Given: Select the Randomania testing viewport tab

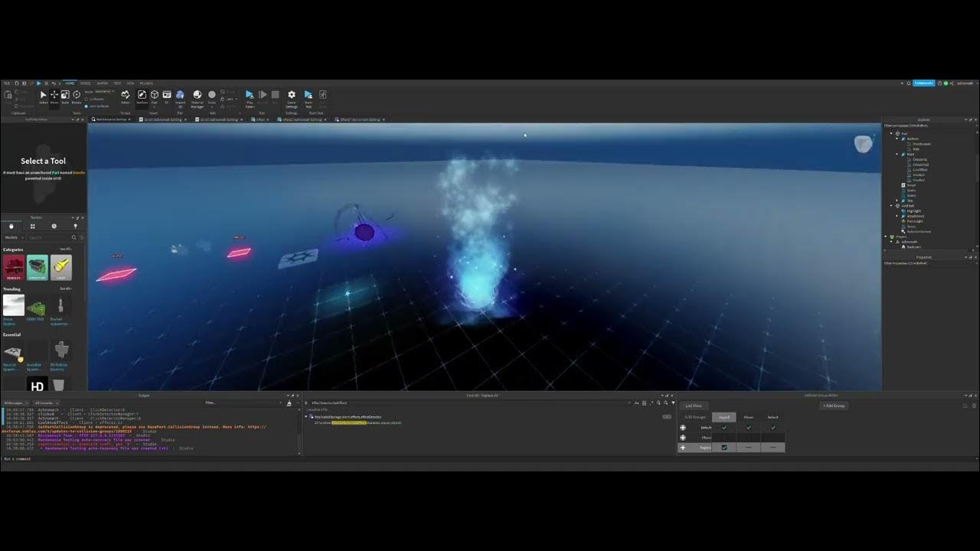Looking at the screenshot, I should click(111, 119).
